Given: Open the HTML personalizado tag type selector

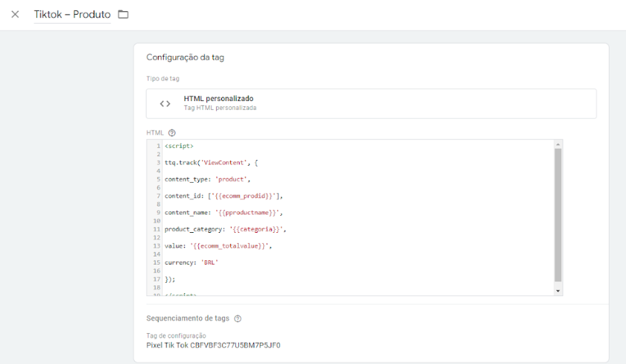Looking at the screenshot, I should (x=372, y=103).
